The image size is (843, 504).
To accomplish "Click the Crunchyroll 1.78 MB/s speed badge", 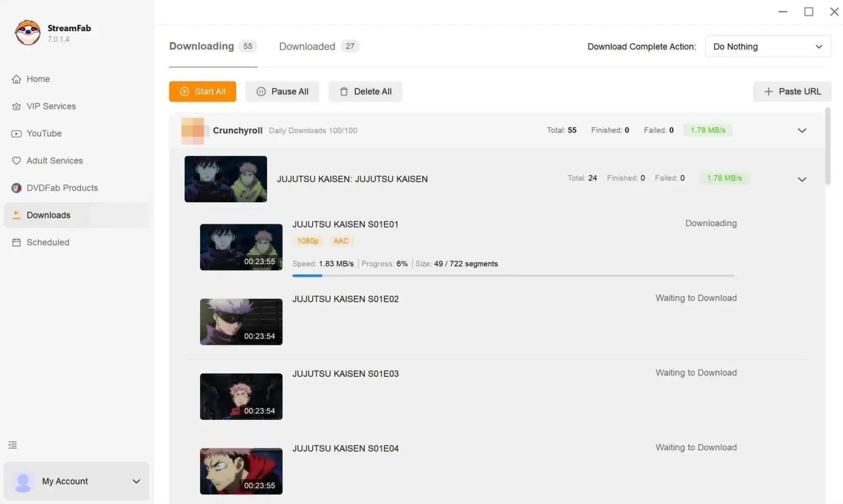I will [x=708, y=130].
